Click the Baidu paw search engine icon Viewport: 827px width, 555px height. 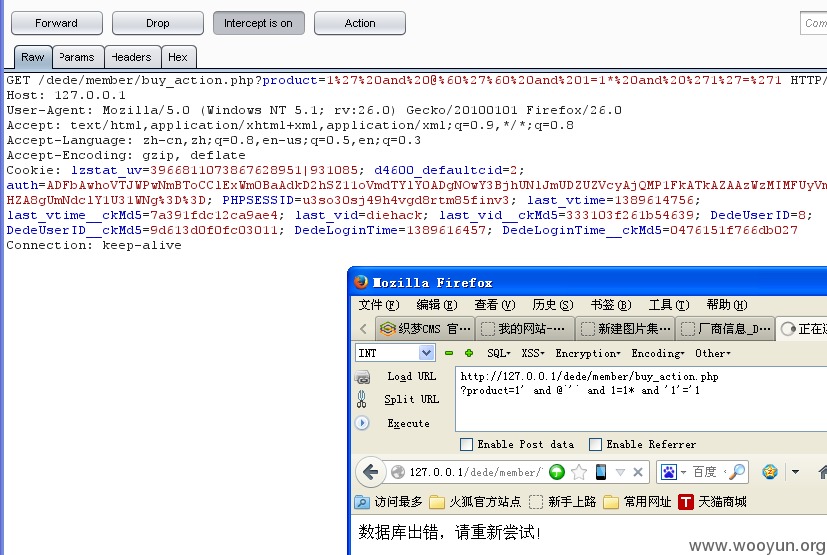(x=669, y=472)
